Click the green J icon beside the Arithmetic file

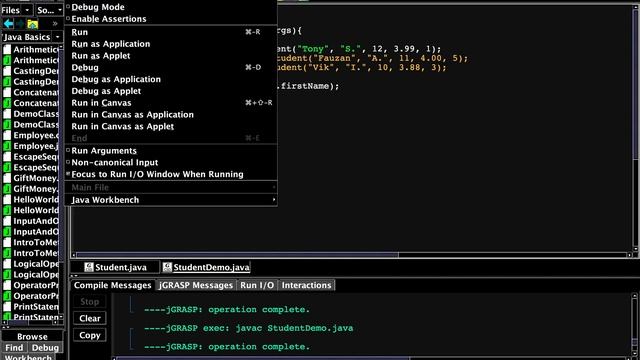click(x=7, y=60)
